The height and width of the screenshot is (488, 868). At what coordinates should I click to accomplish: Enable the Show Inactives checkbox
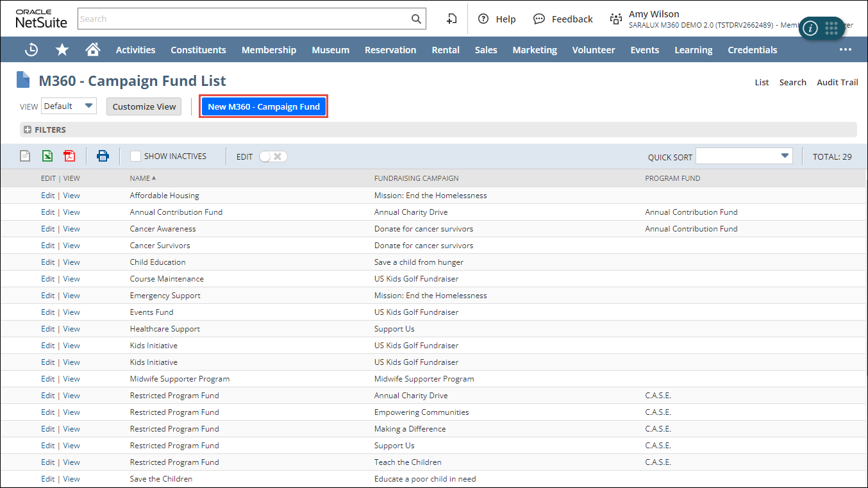pos(135,156)
